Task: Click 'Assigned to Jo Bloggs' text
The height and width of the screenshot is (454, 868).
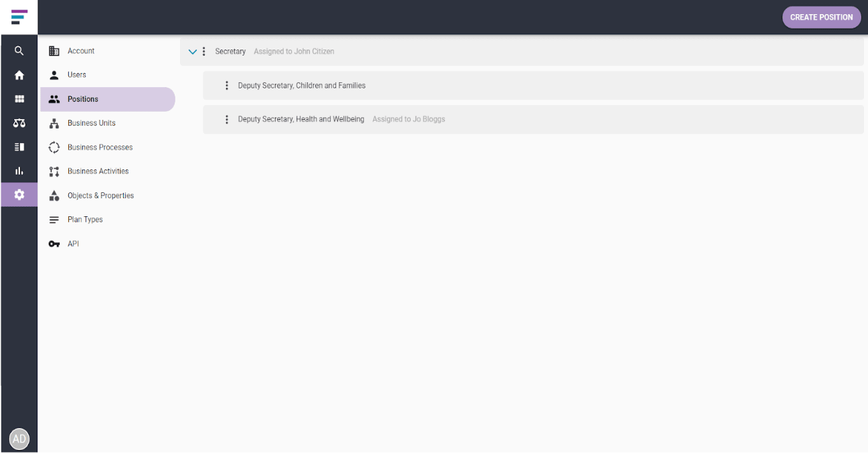Action: 409,119
